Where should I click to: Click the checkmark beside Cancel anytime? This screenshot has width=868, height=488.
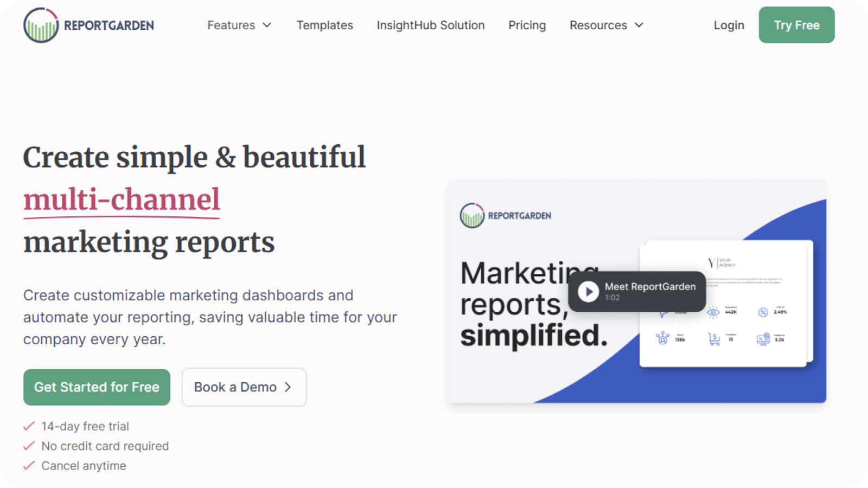[x=29, y=465]
